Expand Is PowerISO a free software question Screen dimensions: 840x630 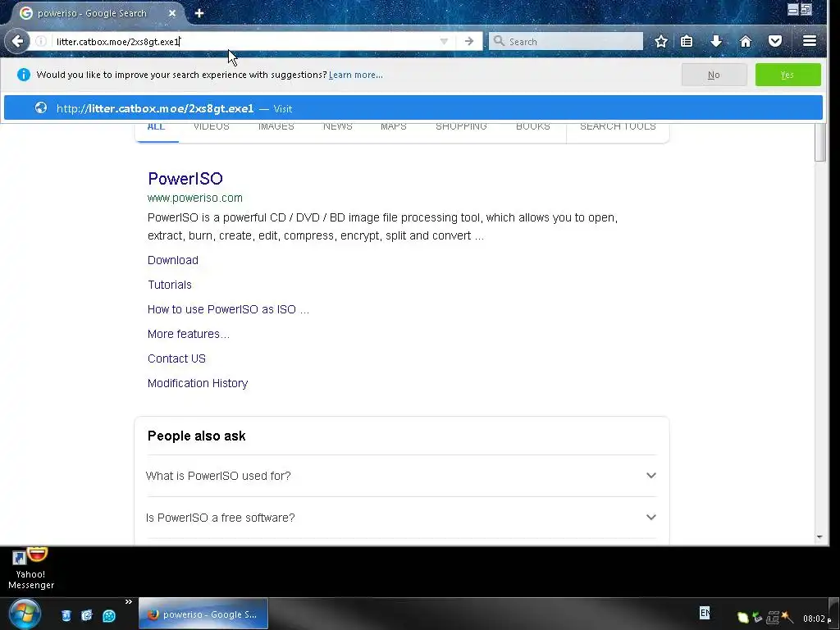pos(400,518)
